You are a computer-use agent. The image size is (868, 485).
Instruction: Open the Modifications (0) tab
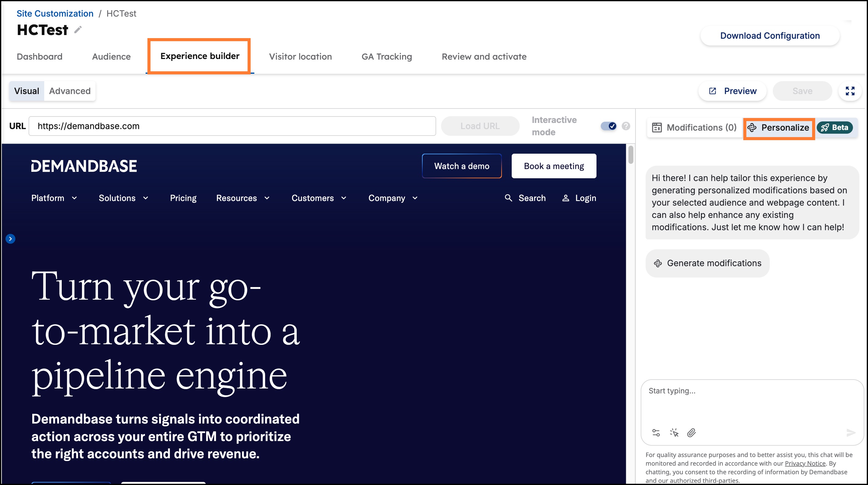coord(695,128)
